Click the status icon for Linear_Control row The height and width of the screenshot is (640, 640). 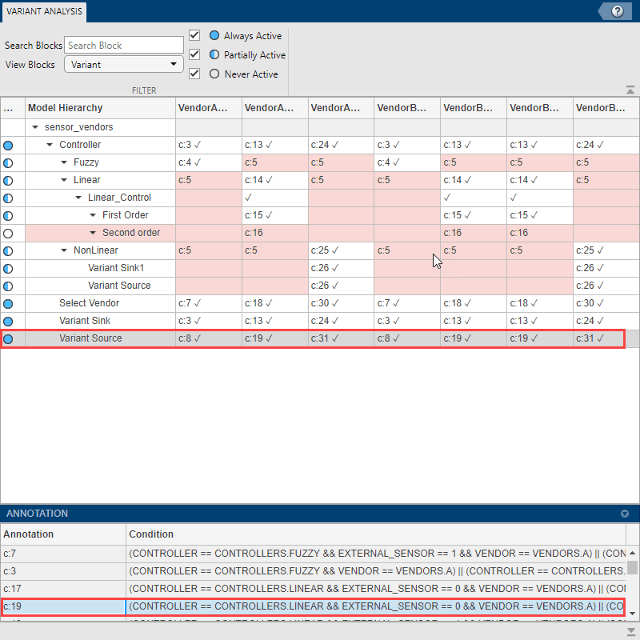(8, 198)
